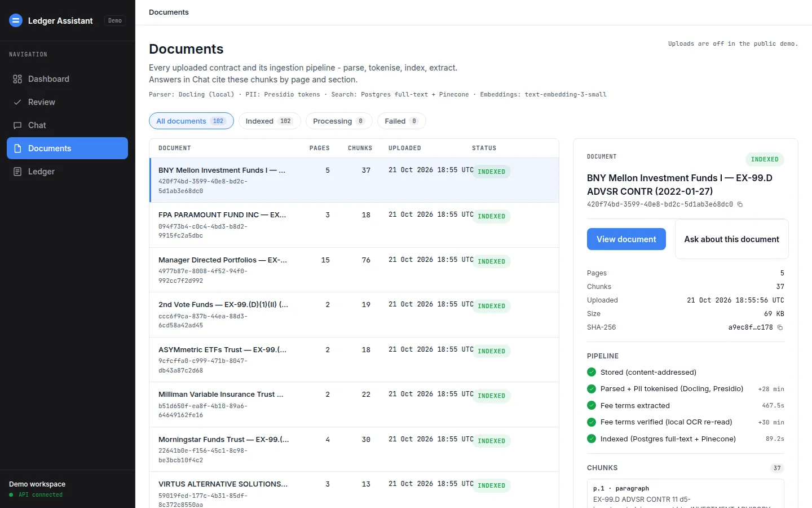Filter by Indexed documents
This screenshot has height=508, width=812.
(270, 121)
